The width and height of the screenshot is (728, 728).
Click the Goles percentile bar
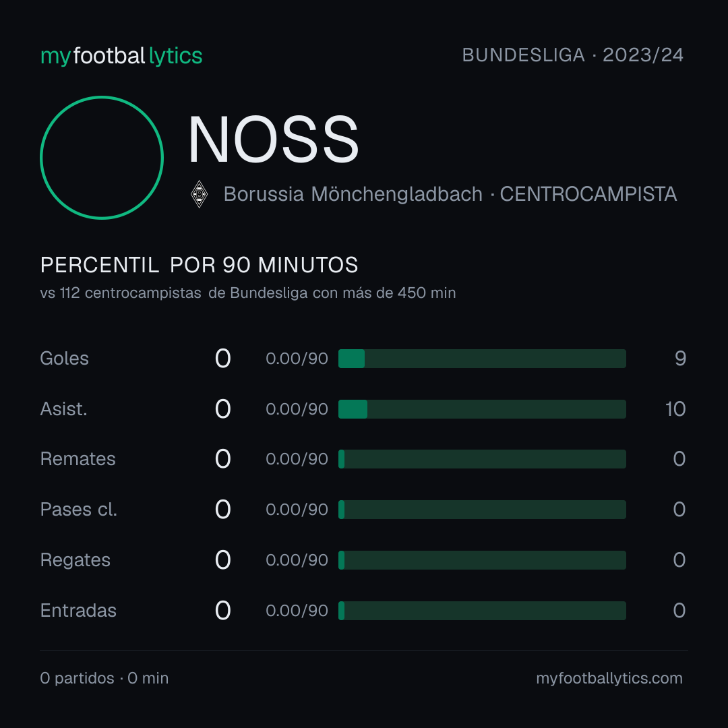pyautogui.click(x=482, y=359)
